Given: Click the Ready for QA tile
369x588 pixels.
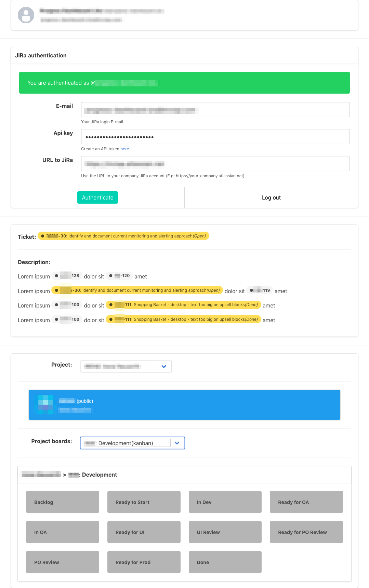Looking at the screenshot, I should click(x=306, y=502).
